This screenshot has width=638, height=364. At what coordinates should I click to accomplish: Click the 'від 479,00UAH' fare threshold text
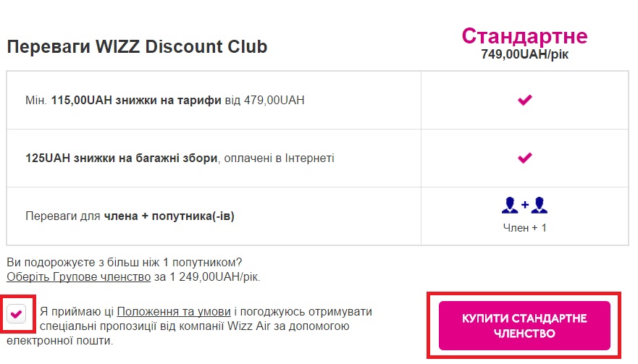click(x=265, y=100)
